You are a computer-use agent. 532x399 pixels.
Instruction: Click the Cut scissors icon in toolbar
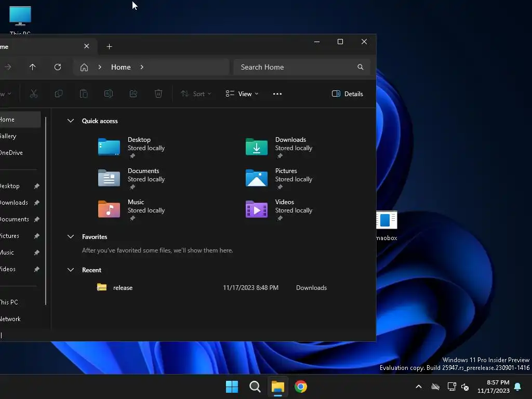tap(34, 94)
